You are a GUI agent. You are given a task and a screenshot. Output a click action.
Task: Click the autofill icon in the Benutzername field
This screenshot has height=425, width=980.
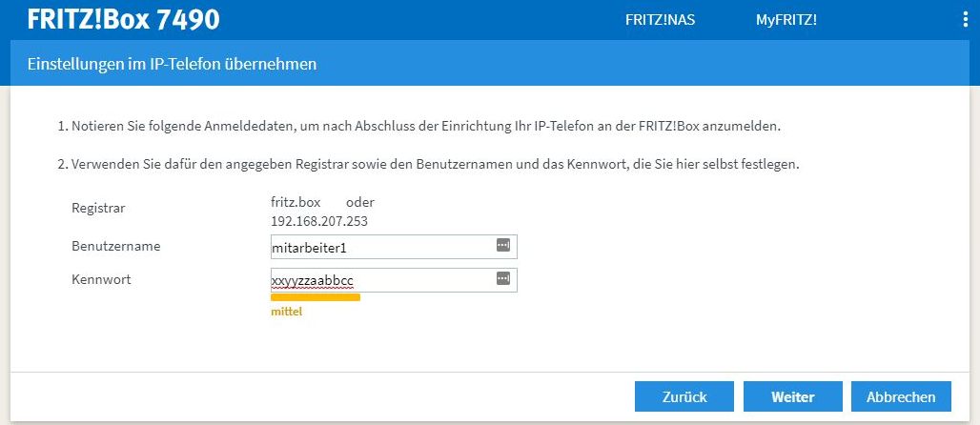pos(503,246)
